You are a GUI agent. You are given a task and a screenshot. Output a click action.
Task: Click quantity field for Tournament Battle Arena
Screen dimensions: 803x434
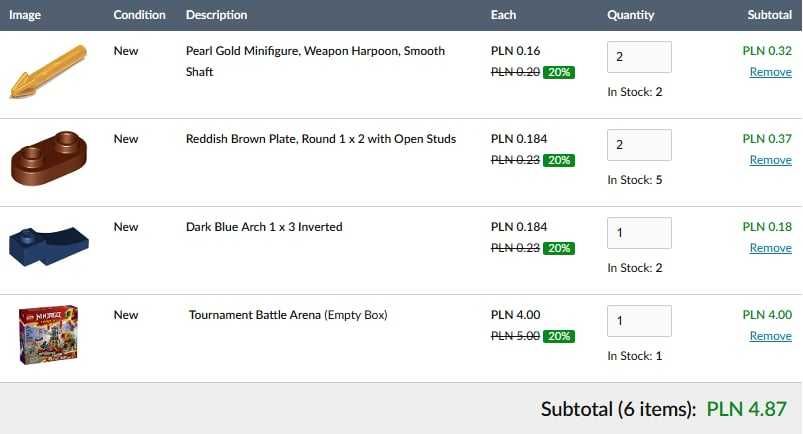pyautogui.click(x=639, y=321)
